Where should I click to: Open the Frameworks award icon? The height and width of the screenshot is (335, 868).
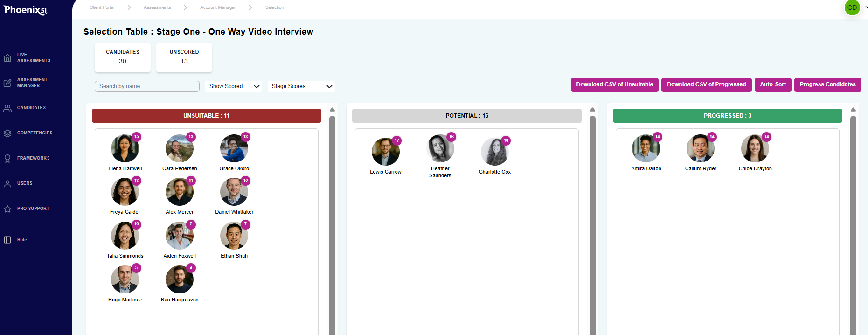pos(7,159)
